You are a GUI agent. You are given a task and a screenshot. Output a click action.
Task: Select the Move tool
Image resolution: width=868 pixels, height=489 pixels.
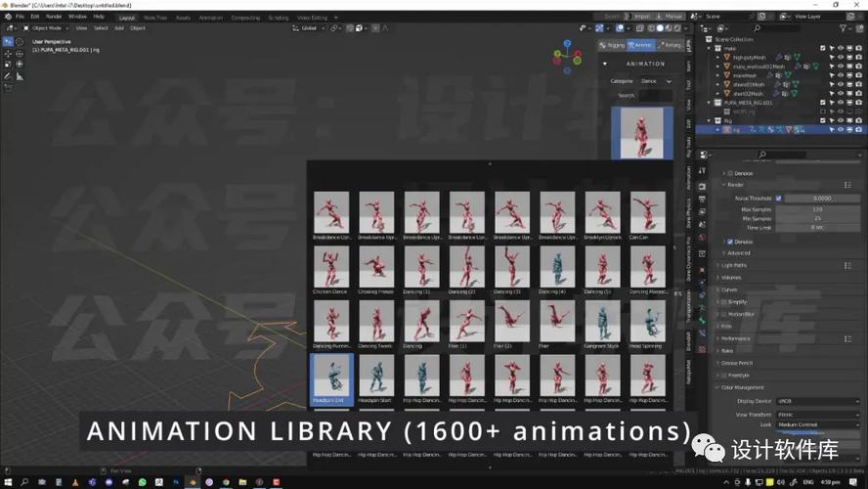tap(8, 54)
